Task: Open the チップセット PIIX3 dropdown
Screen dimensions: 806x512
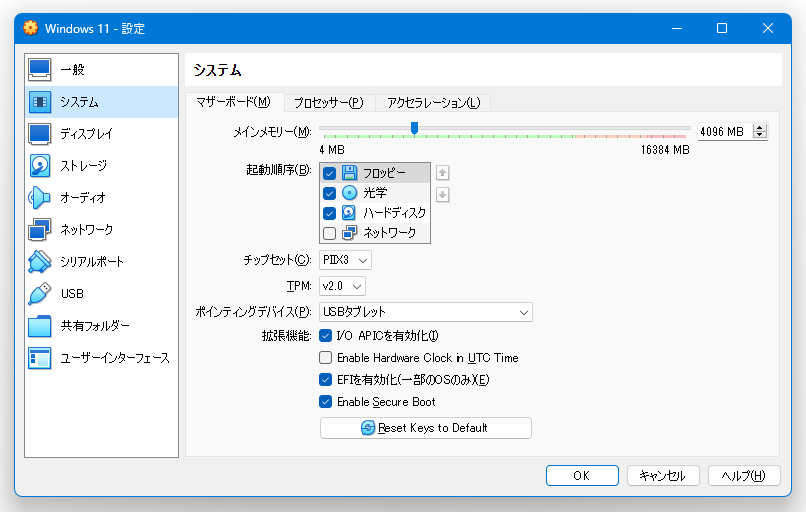Action: pos(345,260)
